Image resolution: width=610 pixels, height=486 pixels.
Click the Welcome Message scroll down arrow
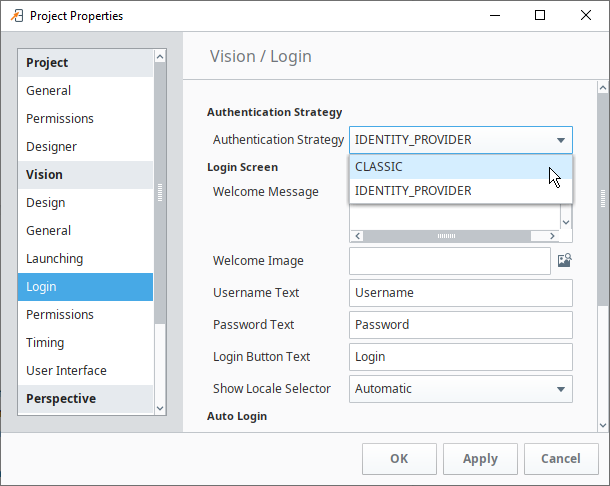[566, 222]
